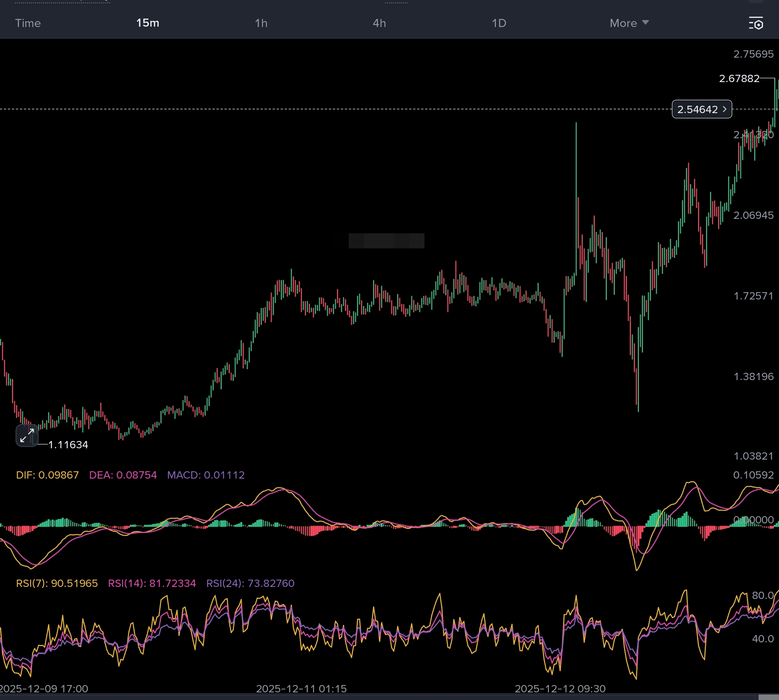Click the RSI(14) 81.72334 label
Viewport: 779px width, 700px height.
[x=152, y=584]
